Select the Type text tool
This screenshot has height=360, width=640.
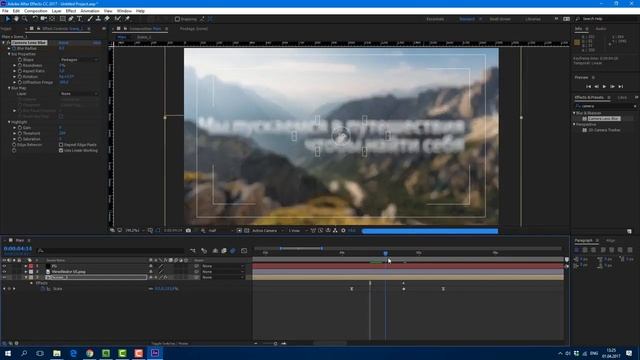coord(79,19)
